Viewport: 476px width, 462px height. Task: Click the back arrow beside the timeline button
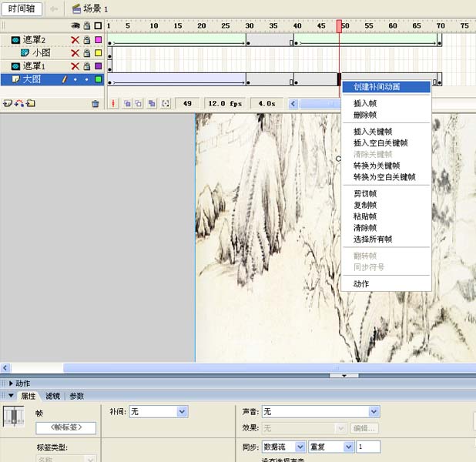tap(54, 9)
